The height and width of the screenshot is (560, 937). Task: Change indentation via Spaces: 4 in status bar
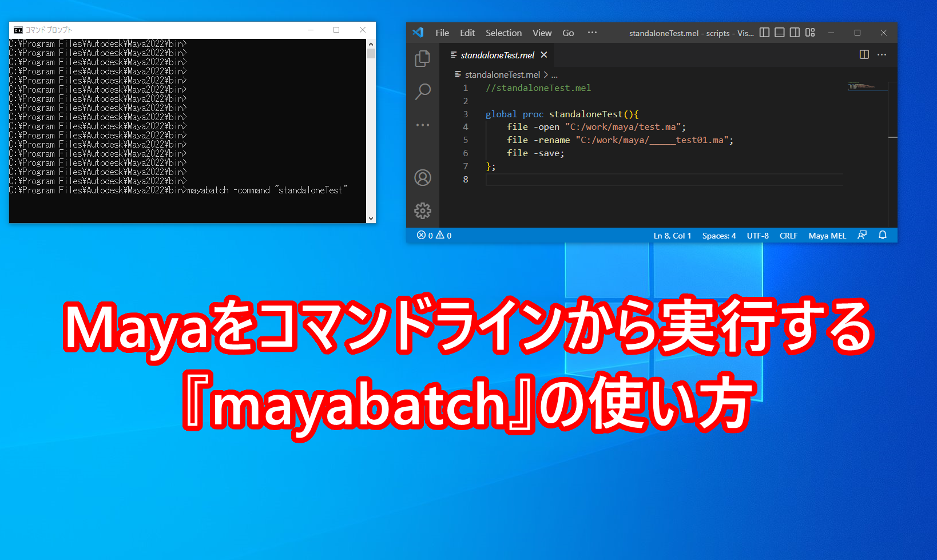718,235
